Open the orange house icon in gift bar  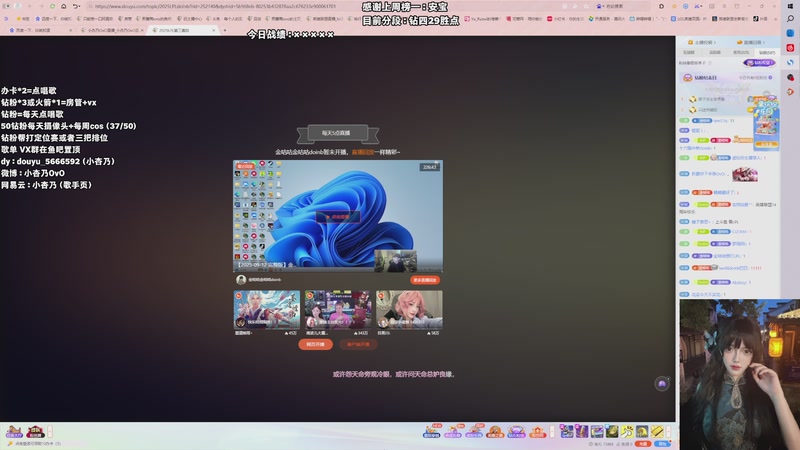pos(537,432)
